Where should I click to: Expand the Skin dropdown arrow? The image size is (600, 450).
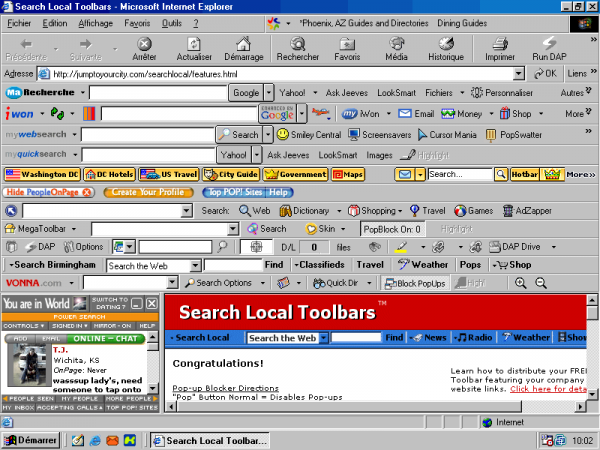point(343,229)
